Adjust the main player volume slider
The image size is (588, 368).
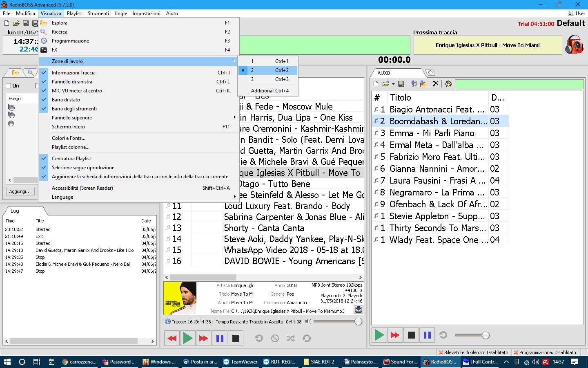point(359,321)
